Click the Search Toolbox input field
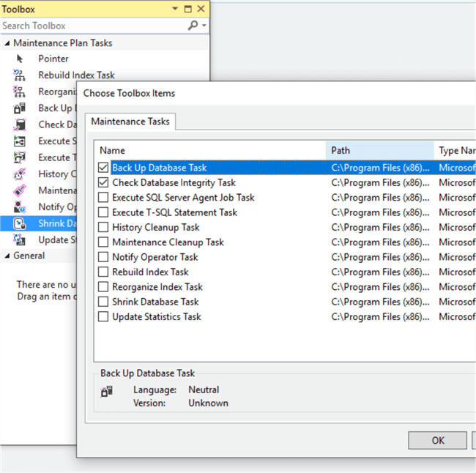The image size is (476, 473). tap(94, 26)
